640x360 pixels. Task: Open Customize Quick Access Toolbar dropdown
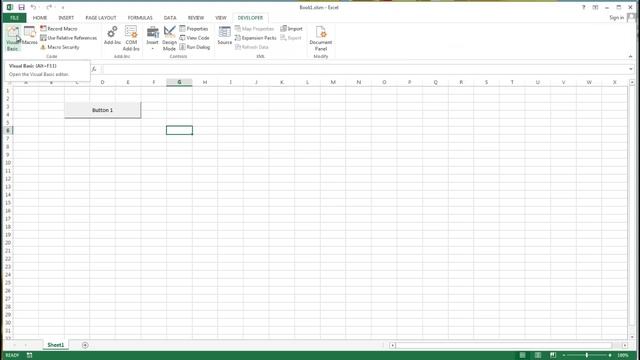(63, 8)
